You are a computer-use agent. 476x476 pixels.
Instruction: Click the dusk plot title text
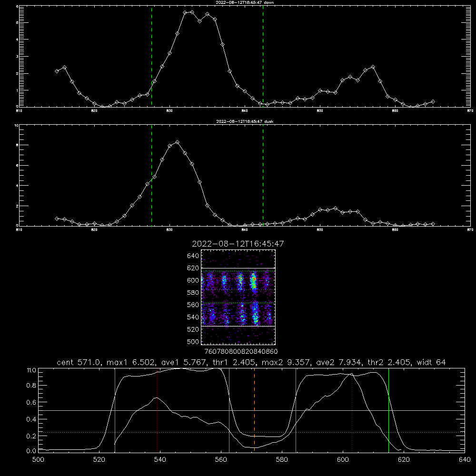pyautogui.click(x=245, y=121)
